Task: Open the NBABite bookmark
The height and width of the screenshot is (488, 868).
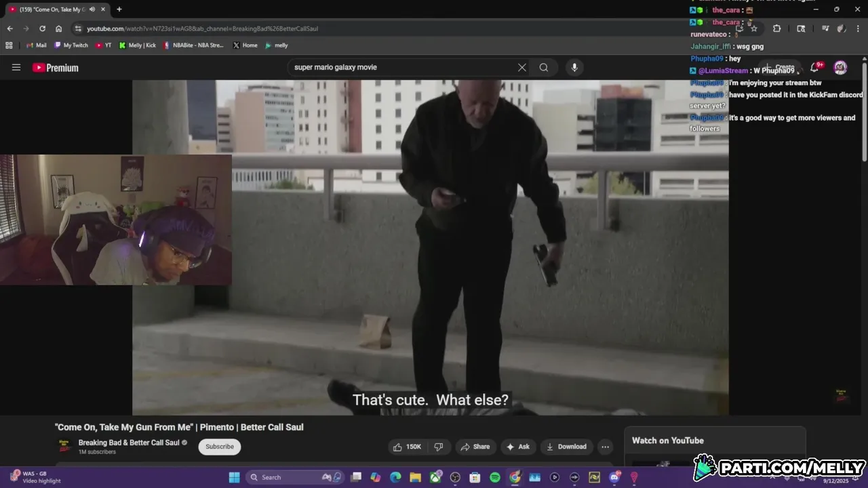Action: click(x=193, y=45)
